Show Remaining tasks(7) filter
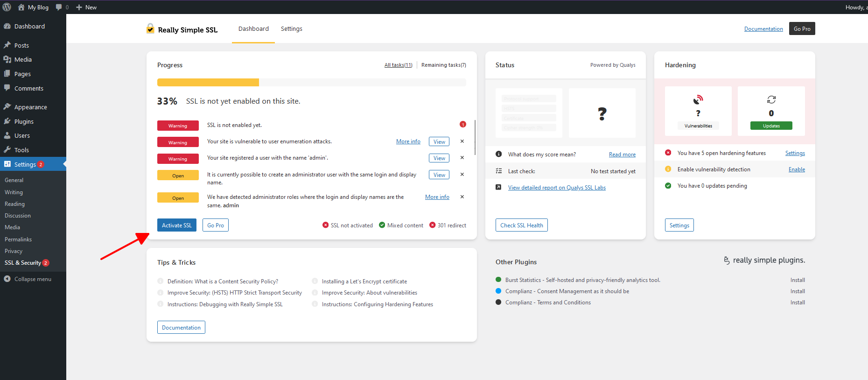Image resolution: width=868 pixels, height=380 pixels. (x=444, y=65)
